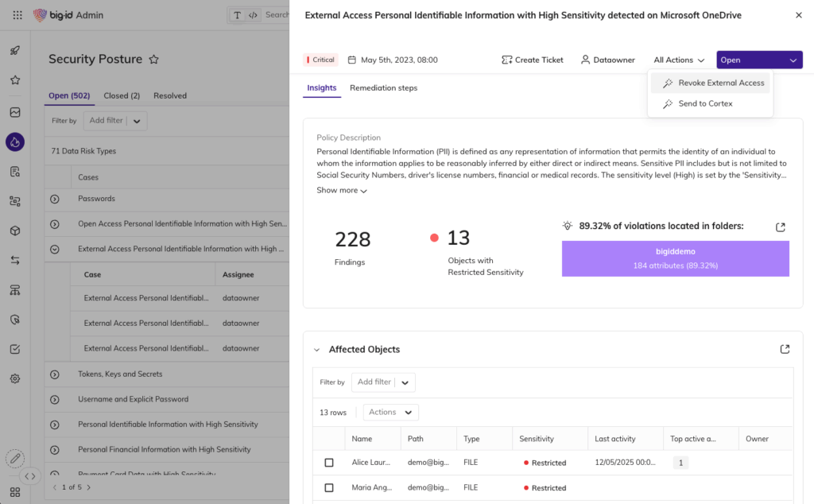Open the apps grid icon beside big.id logo

pyautogui.click(x=17, y=15)
